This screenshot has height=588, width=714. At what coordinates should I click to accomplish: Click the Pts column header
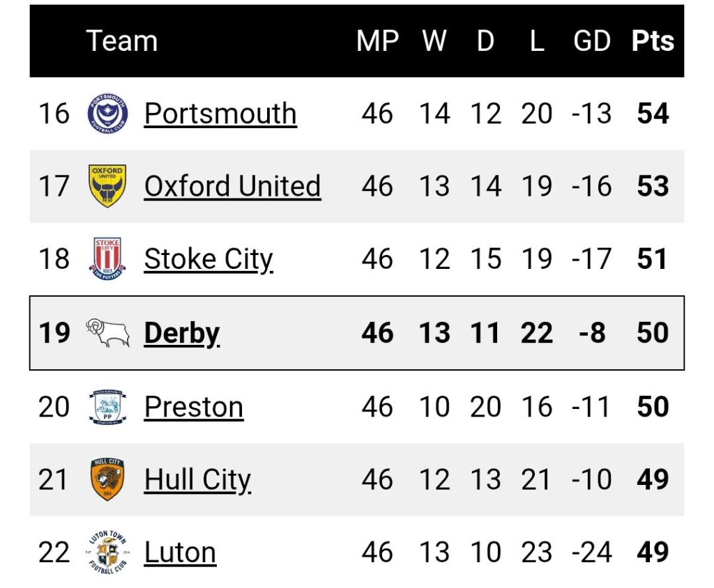pyautogui.click(x=653, y=41)
